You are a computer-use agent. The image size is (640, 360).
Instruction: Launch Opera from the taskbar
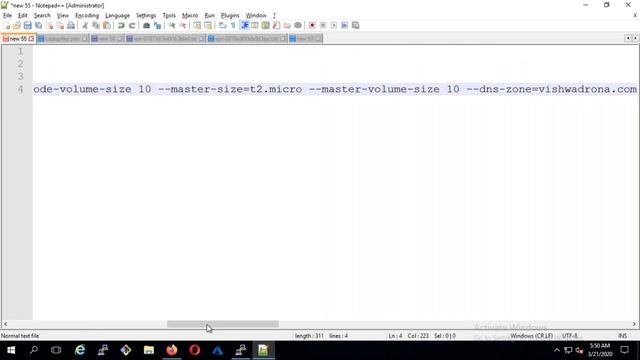[195, 350]
